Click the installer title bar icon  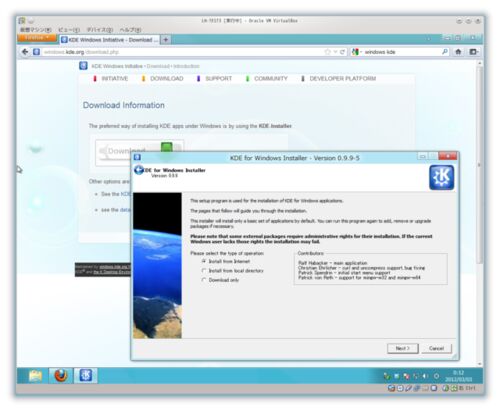click(x=137, y=157)
